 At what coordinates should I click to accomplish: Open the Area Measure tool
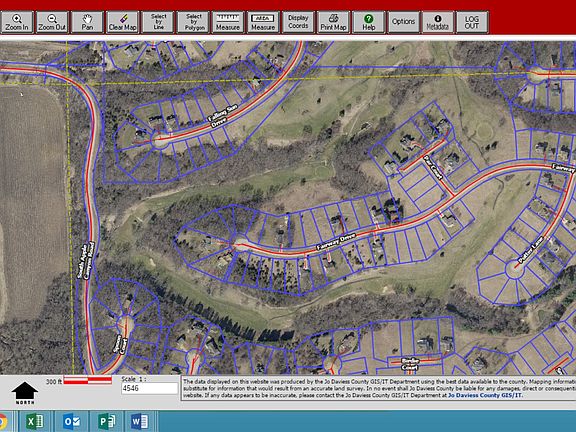coord(263,22)
